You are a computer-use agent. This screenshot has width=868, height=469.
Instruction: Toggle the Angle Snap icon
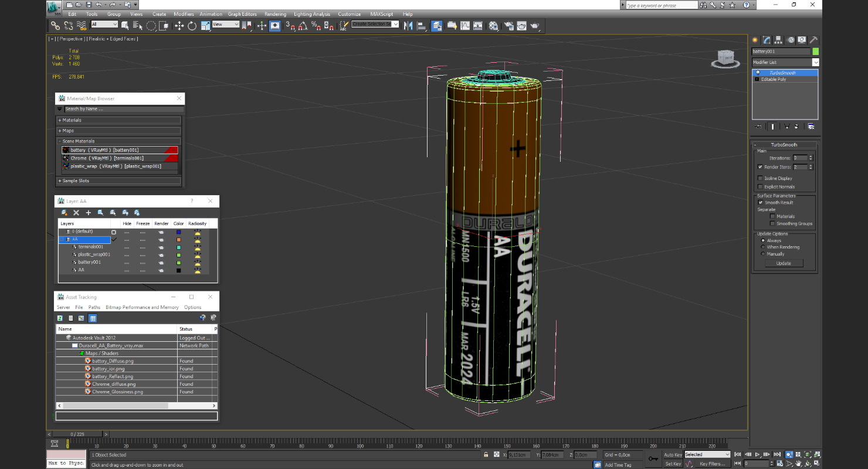coord(303,25)
